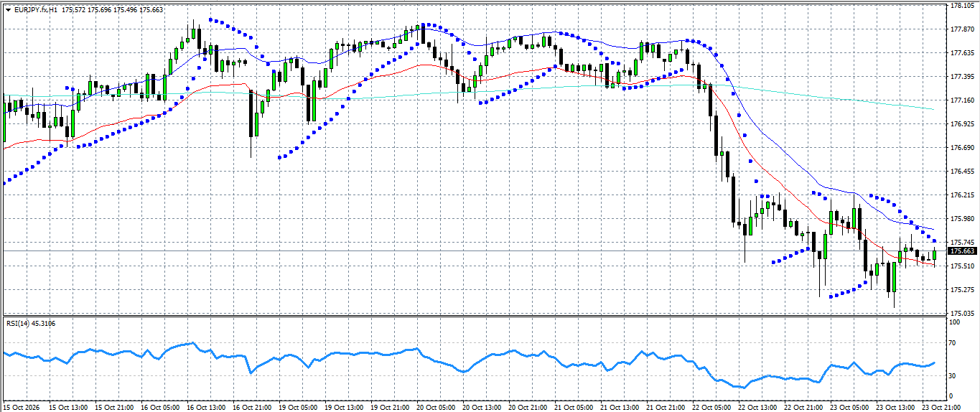Click the 175.980 price axis label
The image size is (980, 412).
(x=961, y=219)
